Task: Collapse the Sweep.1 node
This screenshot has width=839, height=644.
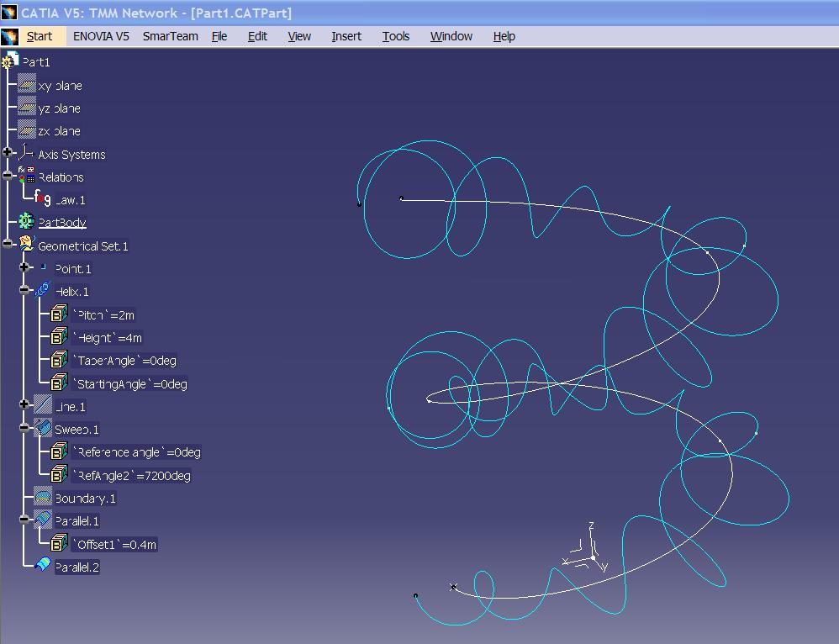Action: (24, 428)
